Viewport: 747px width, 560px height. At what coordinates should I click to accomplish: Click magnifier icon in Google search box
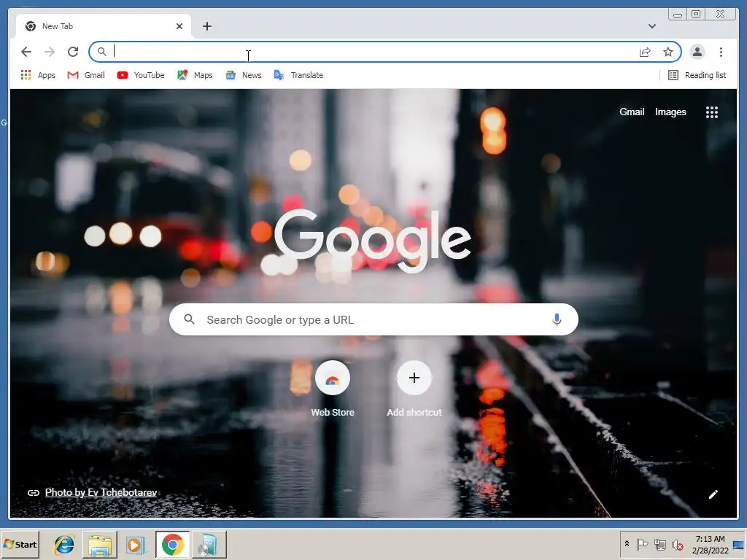[189, 319]
